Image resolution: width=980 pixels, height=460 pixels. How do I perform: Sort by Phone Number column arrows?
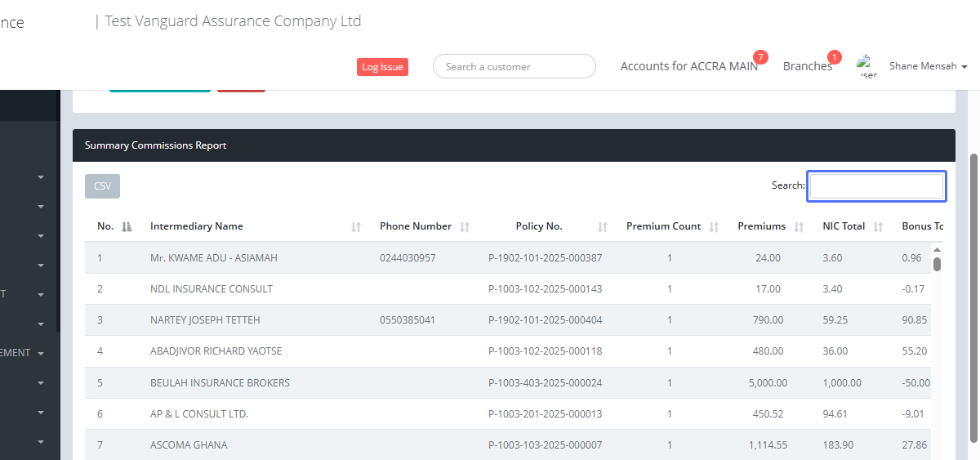[465, 227]
